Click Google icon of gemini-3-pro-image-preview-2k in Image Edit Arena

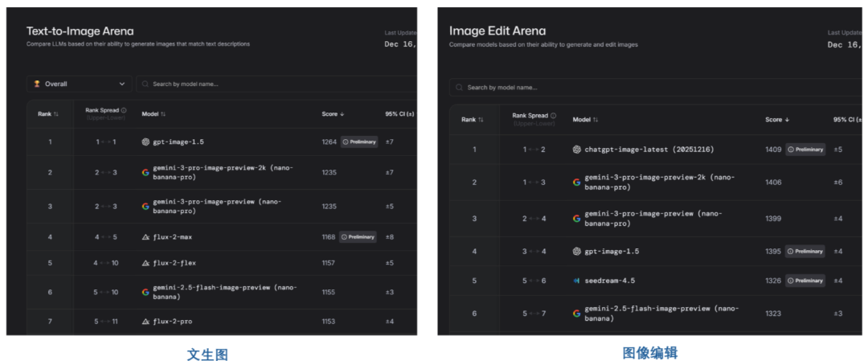pos(577,183)
